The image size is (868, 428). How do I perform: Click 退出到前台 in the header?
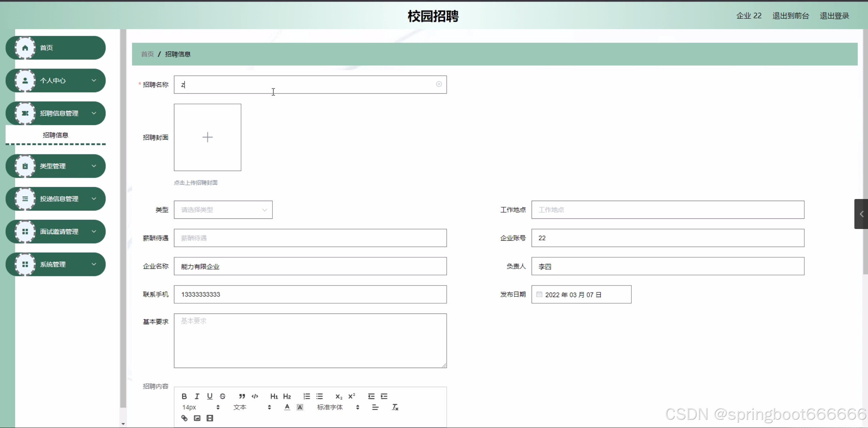pos(790,16)
